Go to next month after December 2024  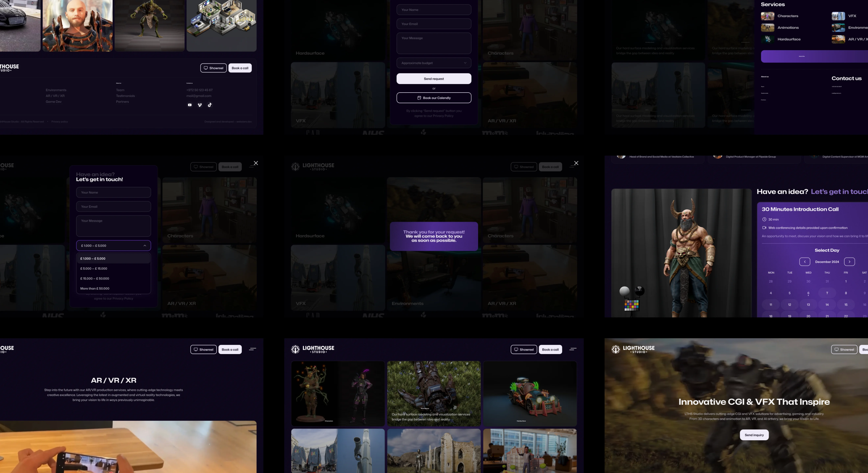[x=849, y=262]
